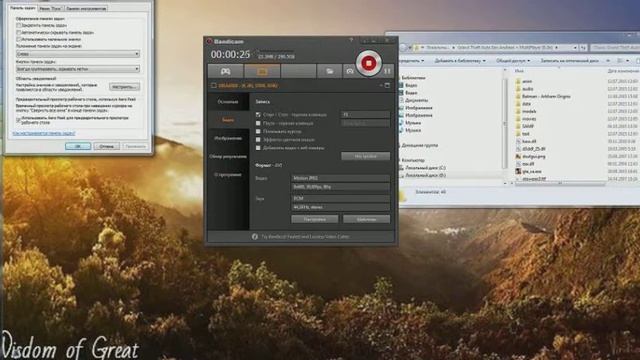The height and width of the screenshot is (360, 640).
Task: Switch to the General tab in Bandicam sidebar
Action: [x=228, y=102]
